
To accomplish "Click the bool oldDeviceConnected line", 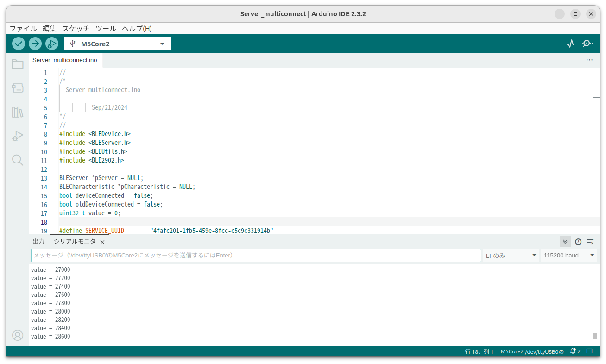I will [x=111, y=204].
